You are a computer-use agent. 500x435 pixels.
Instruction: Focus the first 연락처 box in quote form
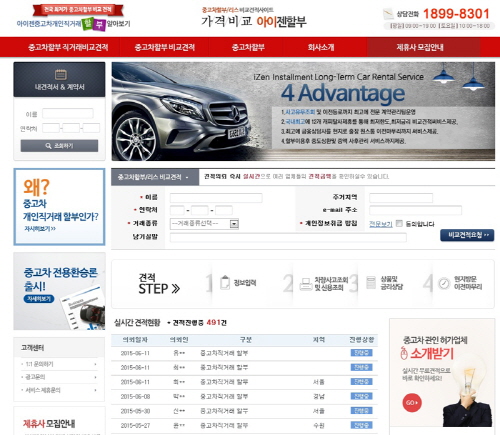pos(177,210)
